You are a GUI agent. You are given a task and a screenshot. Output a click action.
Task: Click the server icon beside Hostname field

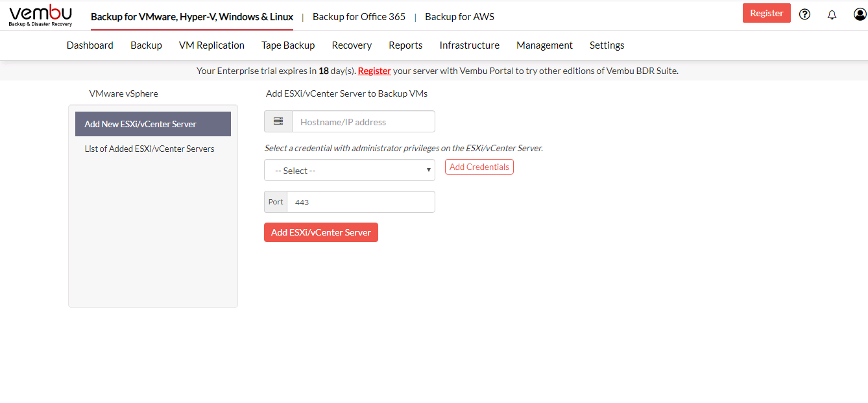coord(278,121)
